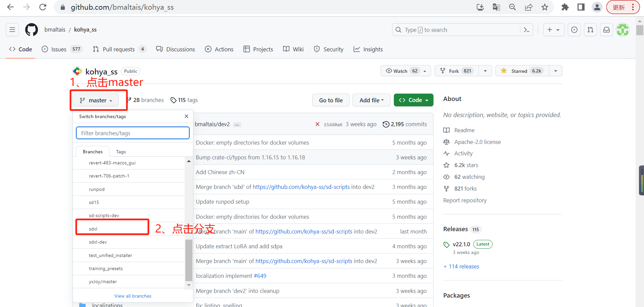The width and height of the screenshot is (644, 307).
Task: Open the 2,195 commits history link
Action: coord(405,124)
